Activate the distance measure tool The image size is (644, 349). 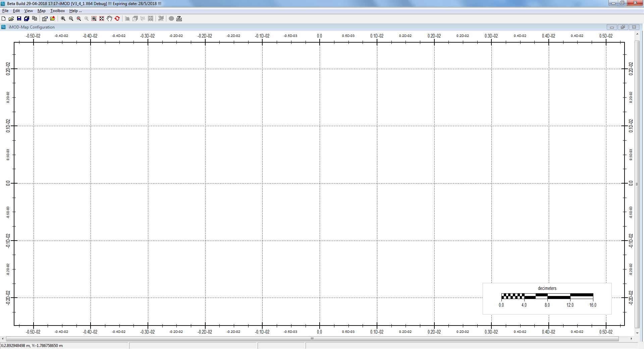[179, 19]
